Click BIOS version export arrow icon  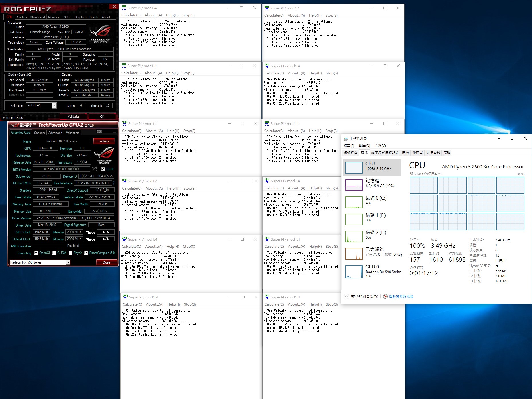pos(95,169)
